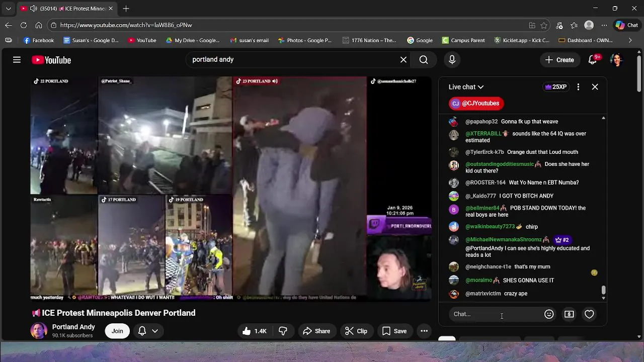The width and height of the screenshot is (644, 362).
Task: Open Photos - Google P... bookmark
Action: (x=304, y=40)
